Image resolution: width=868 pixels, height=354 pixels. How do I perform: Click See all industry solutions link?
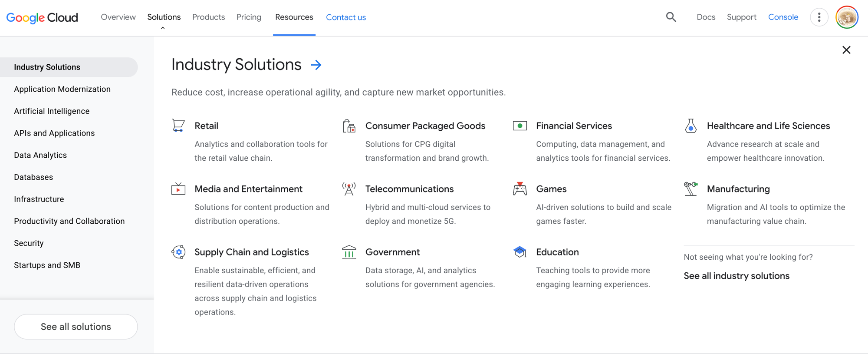pyautogui.click(x=736, y=276)
